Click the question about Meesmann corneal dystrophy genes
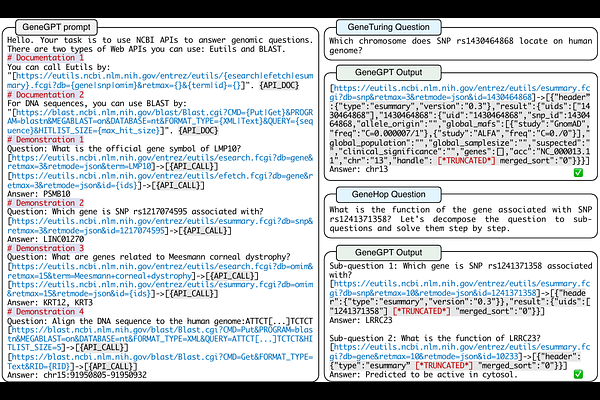The height and width of the screenshot is (400, 600). [x=149, y=257]
